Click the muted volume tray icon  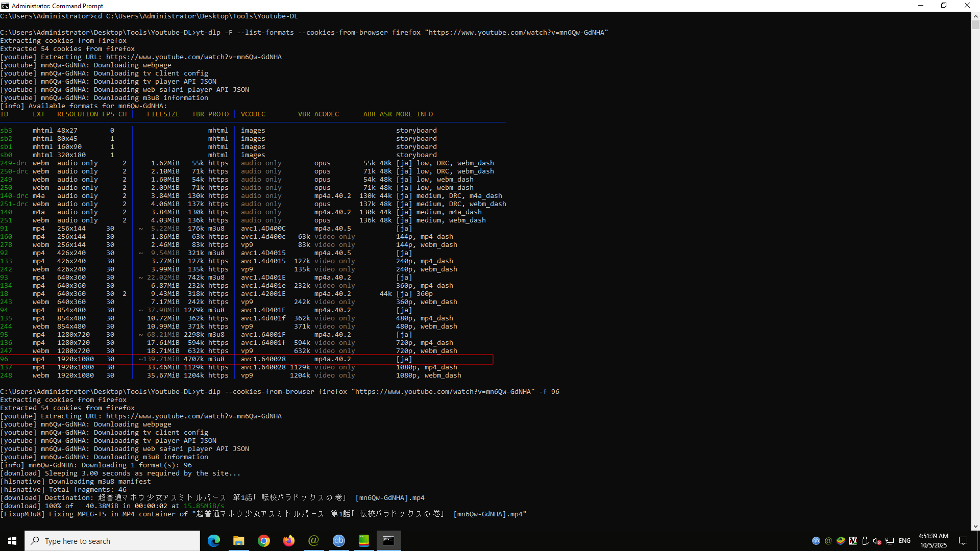coord(877,541)
